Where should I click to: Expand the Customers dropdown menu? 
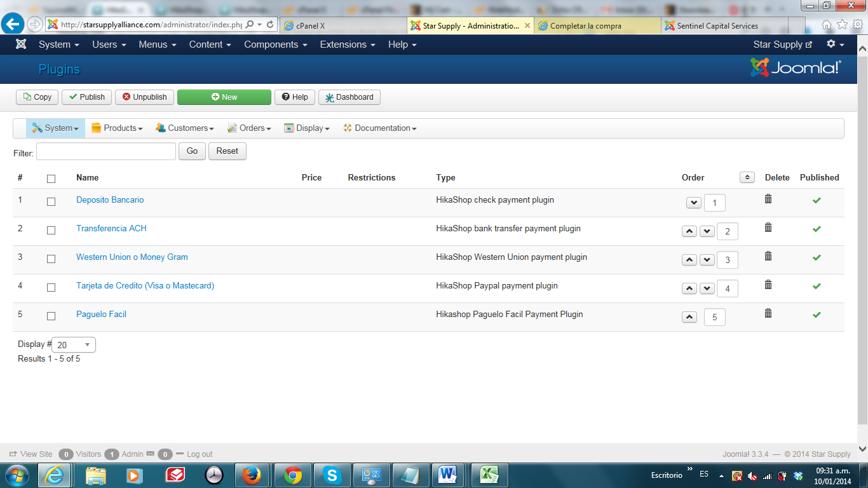(x=185, y=128)
